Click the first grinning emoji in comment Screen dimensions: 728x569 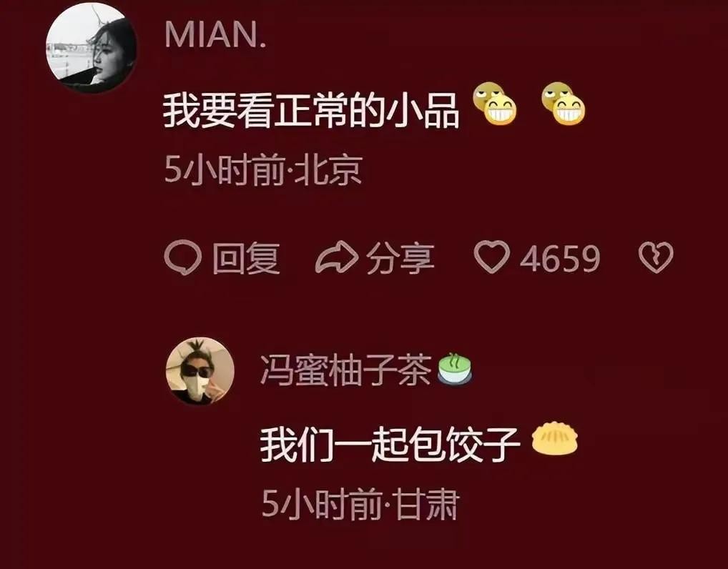pyautogui.click(x=495, y=104)
